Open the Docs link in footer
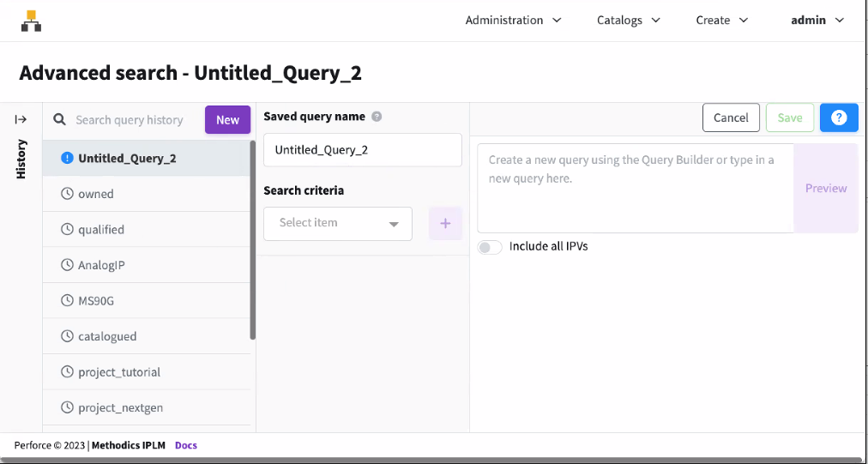This screenshot has width=868, height=464. (186, 445)
